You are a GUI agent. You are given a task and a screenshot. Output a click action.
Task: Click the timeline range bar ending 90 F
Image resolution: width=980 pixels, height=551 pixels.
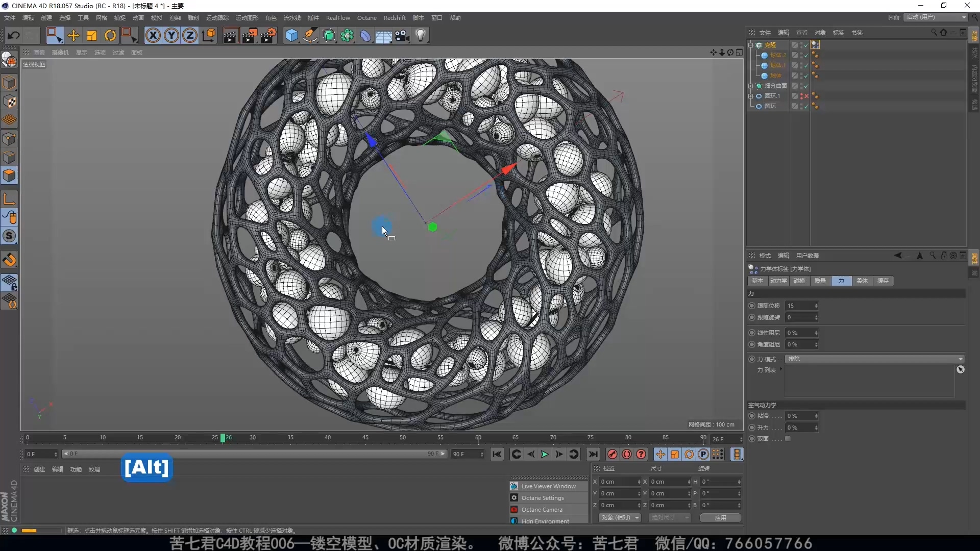[255, 454]
